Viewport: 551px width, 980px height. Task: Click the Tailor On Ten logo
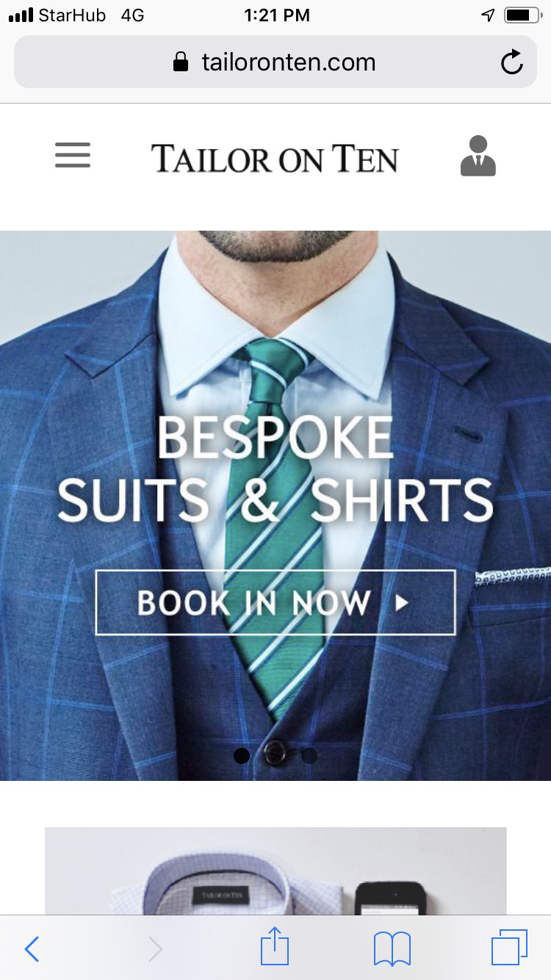pos(275,158)
